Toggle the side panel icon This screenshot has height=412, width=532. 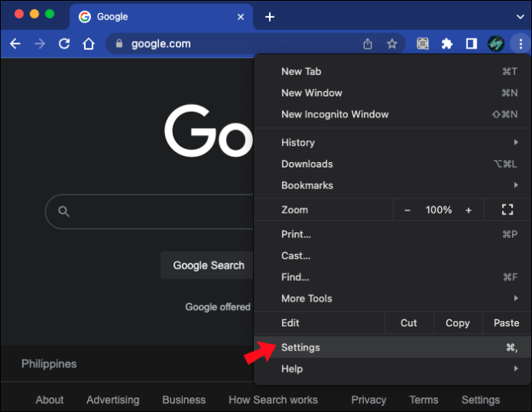pyautogui.click(x=471, y=44)
